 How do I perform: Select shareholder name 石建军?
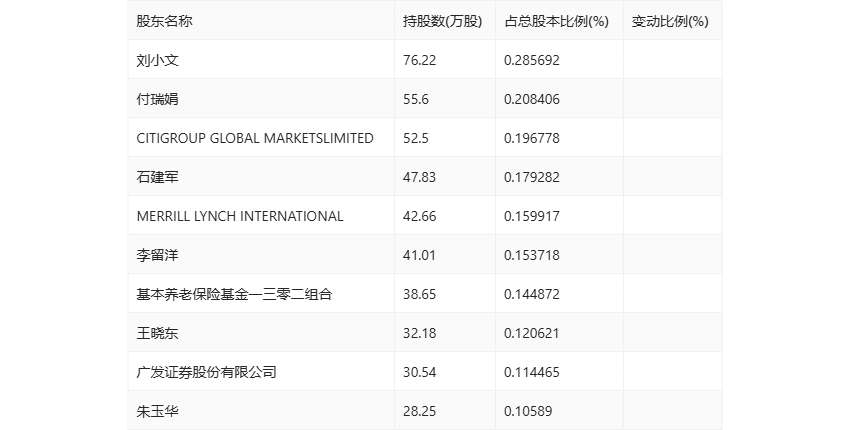coord(157,177)
